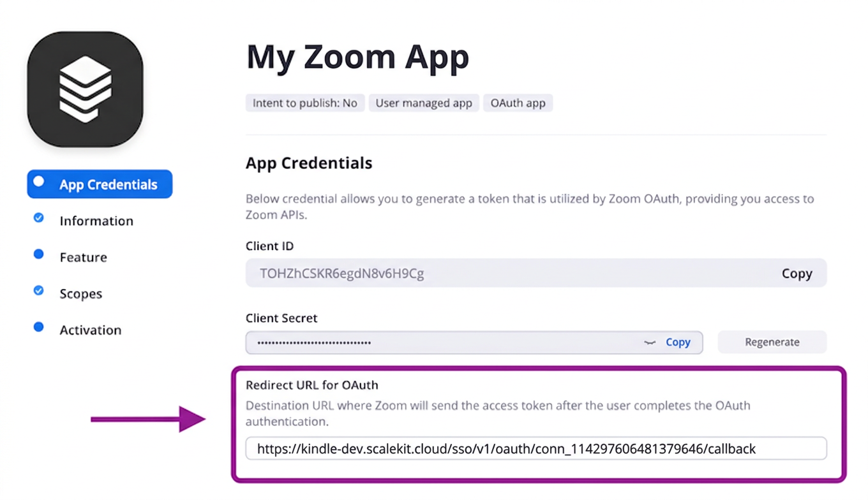Switch to the Feature section

(83, 257)
